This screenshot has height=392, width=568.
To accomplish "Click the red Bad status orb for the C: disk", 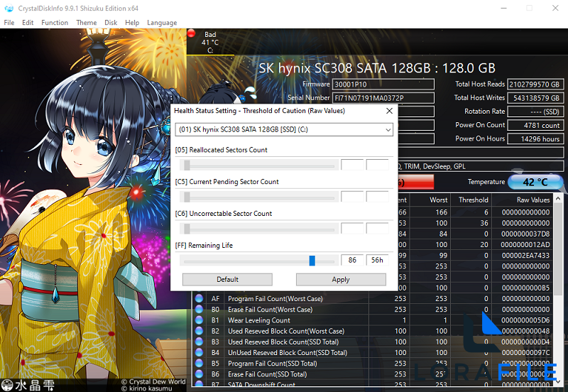I will pos(191,33).
